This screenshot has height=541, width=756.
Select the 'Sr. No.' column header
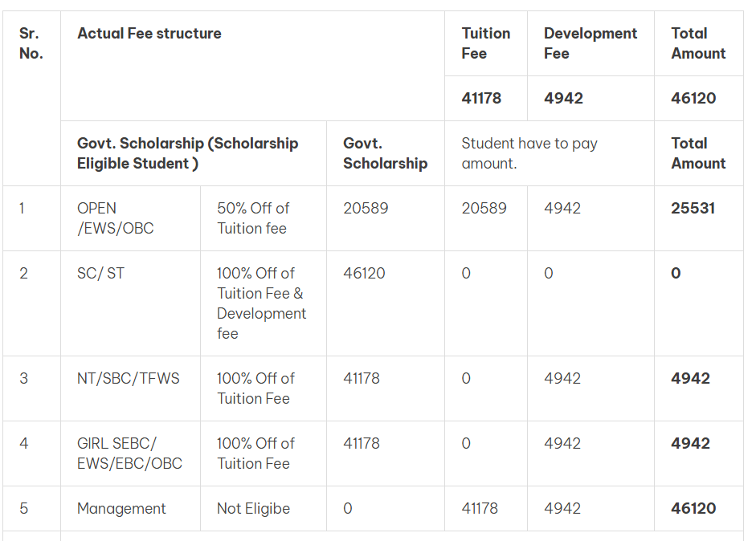31,43
